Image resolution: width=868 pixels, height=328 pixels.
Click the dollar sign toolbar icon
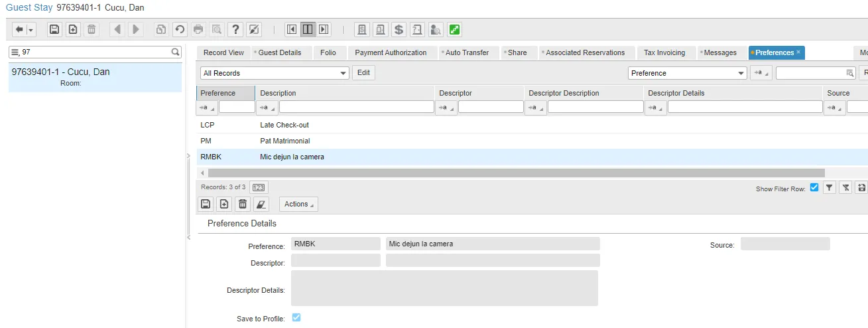[x=399, y=29]
